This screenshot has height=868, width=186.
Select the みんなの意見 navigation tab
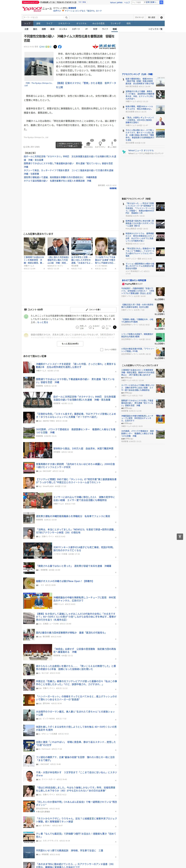[x=99, y=24]
